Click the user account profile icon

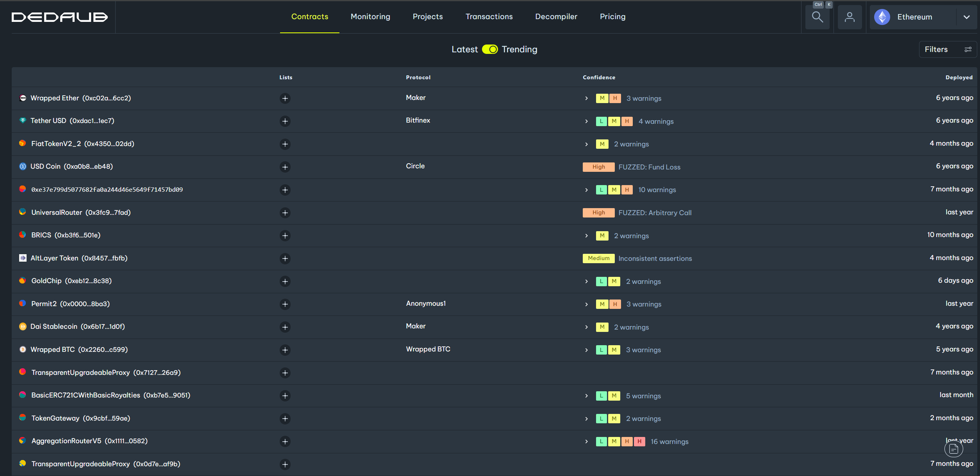tap(850, 17)
